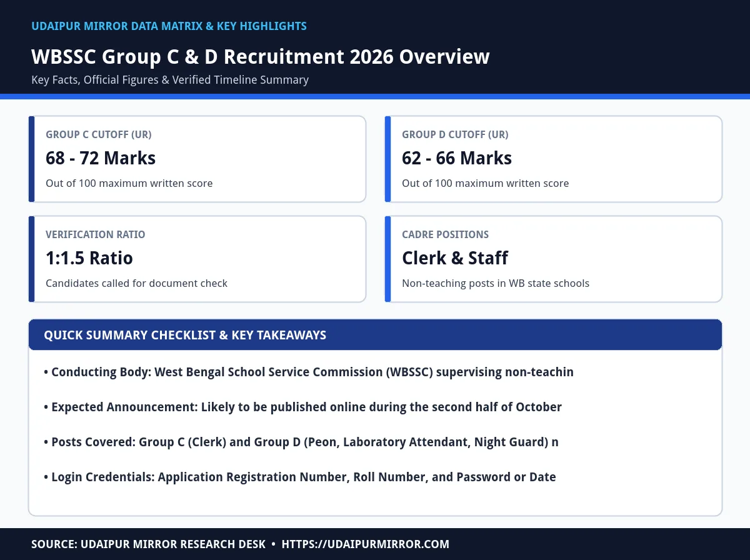Open the HTTPS://UDAIPURMIRROR.COM footer link

pyautogui.click(x=366, y=544)
